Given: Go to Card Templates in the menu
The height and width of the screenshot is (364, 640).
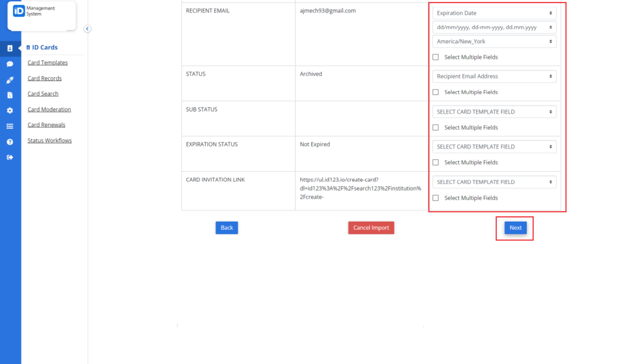Looking at the screenshot, I should (x=47, y=62).
